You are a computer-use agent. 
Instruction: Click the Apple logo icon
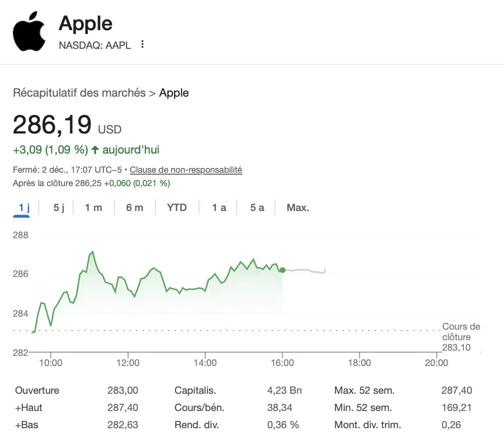(29, 30)
